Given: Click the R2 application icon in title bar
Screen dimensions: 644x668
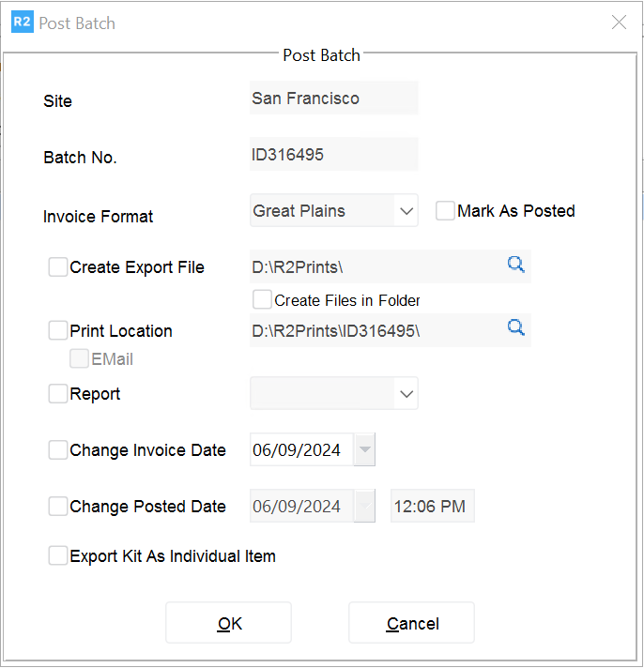Looking at the screenshot, I should pos(22,23).
